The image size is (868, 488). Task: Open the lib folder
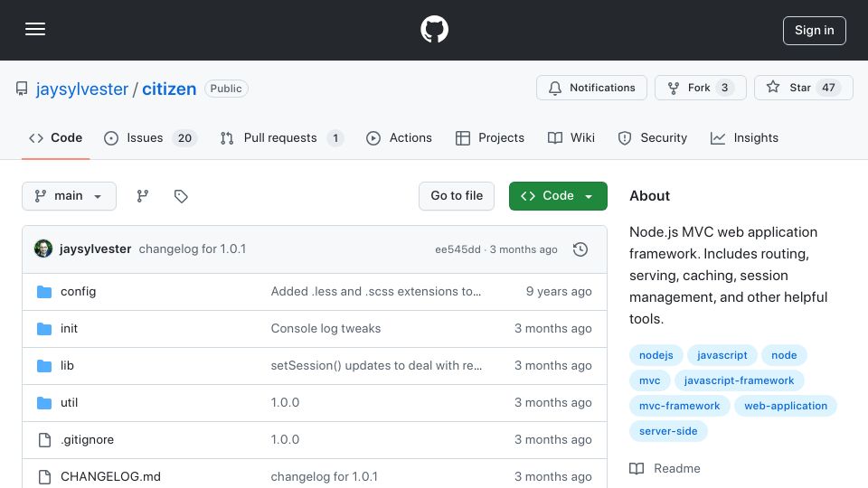(67, 366)
